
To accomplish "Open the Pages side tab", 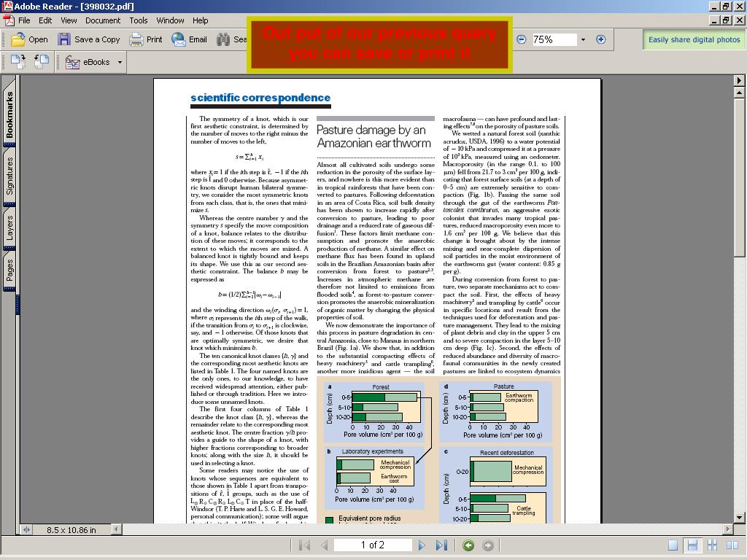I will [x=9, y=270].
